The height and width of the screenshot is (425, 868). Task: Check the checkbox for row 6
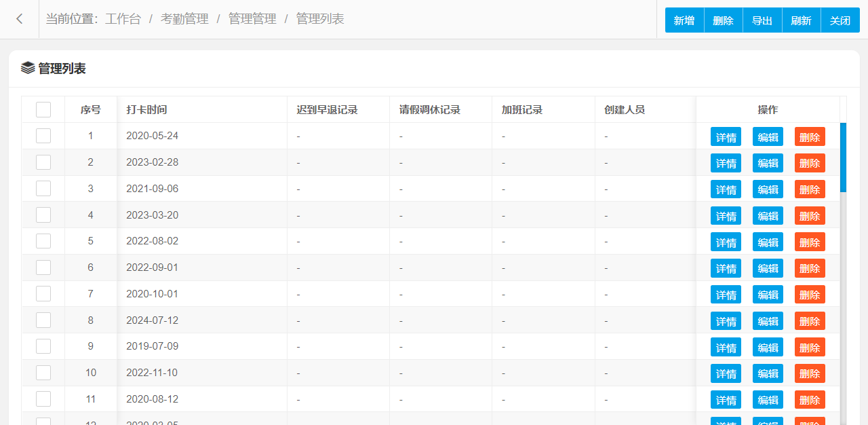pos(43,267)
